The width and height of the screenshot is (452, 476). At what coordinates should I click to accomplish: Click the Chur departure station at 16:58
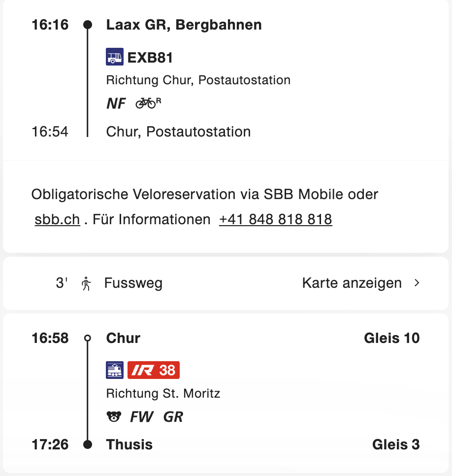[123, 338]
